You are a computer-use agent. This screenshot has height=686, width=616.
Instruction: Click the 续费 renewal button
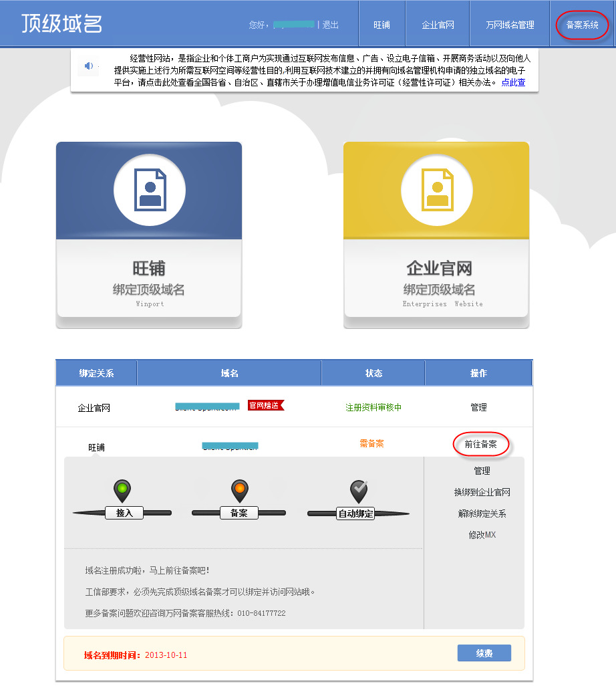coord(484,653)
